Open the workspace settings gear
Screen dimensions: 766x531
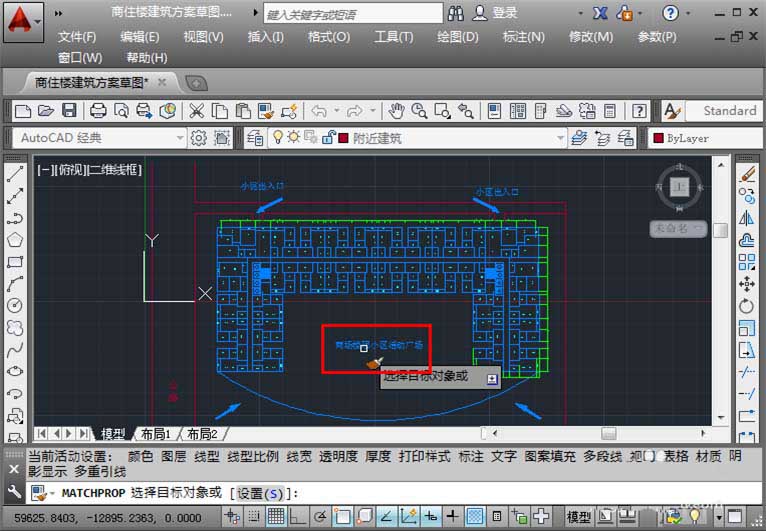(198, 138)
